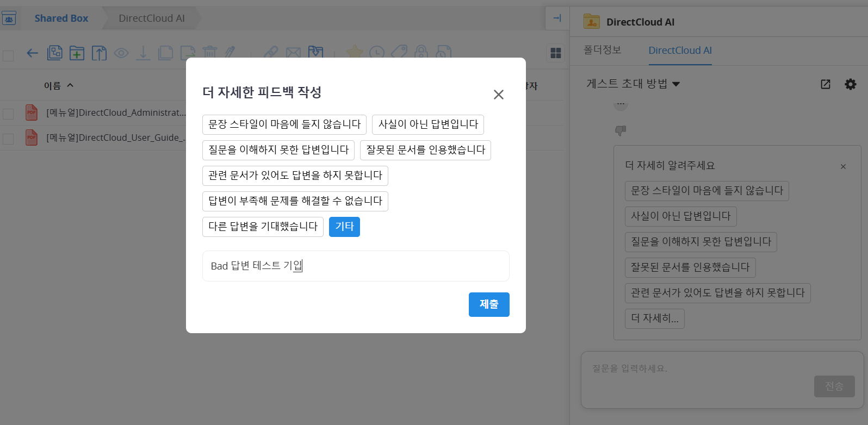Screen dimensions: 868x425
Task: Choose 사실이 아닌 답변입니다 in the dialog
Action: click(x=427, y=124)
